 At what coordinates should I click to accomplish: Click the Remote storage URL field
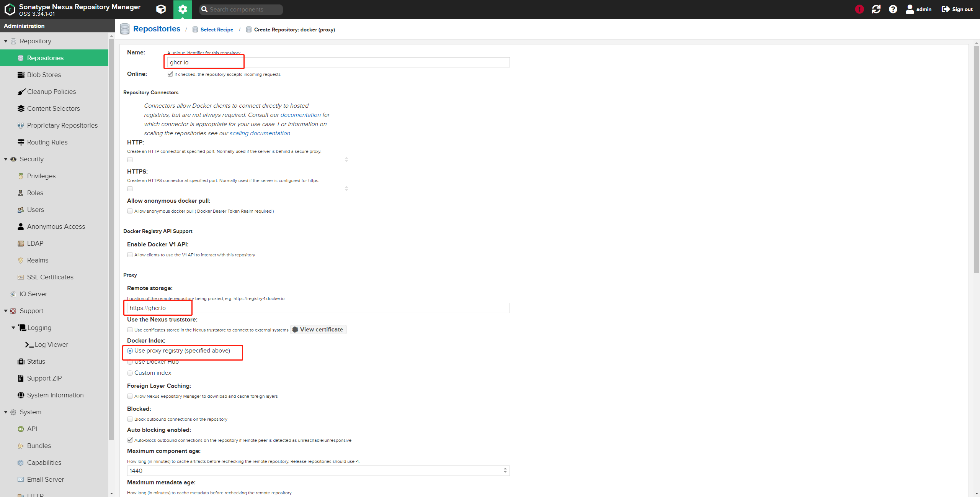[x=318, y=308]
